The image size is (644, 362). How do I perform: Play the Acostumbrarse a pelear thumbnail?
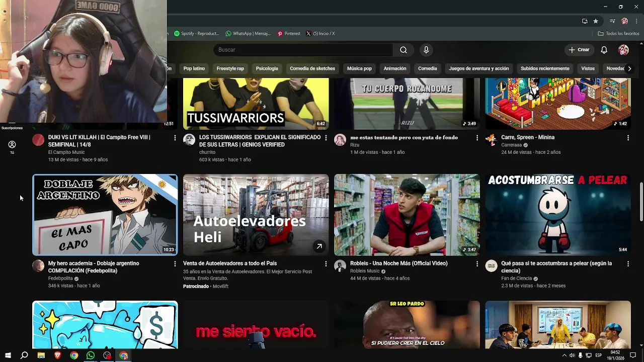[558, 215]
